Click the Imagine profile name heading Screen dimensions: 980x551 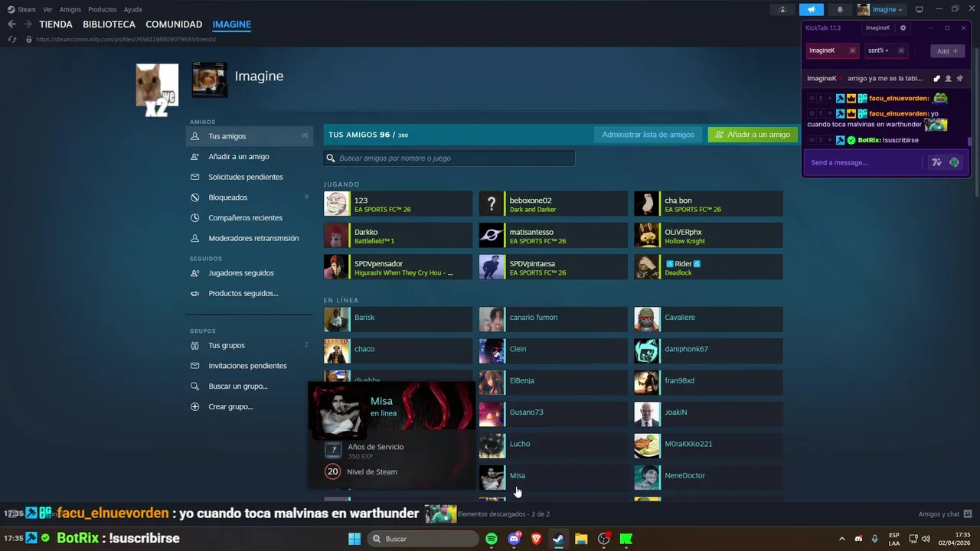tap(259, 77)
